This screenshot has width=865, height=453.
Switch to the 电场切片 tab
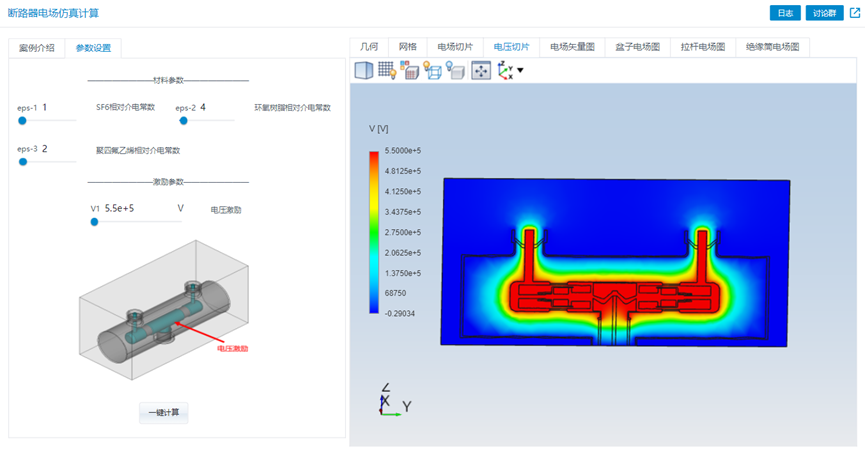[x=455, y=47]
